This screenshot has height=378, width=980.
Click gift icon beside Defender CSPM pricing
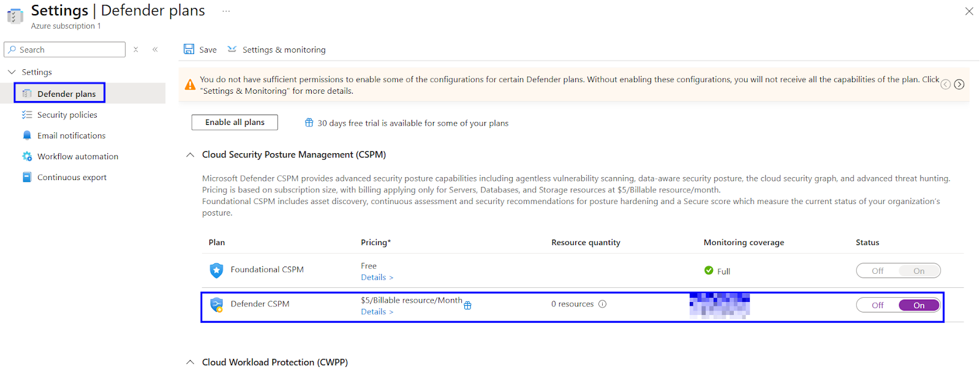coord(467,305)
